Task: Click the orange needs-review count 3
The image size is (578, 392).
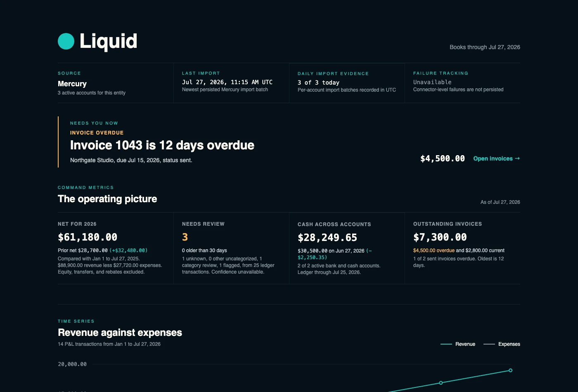Action: point(185,237)
